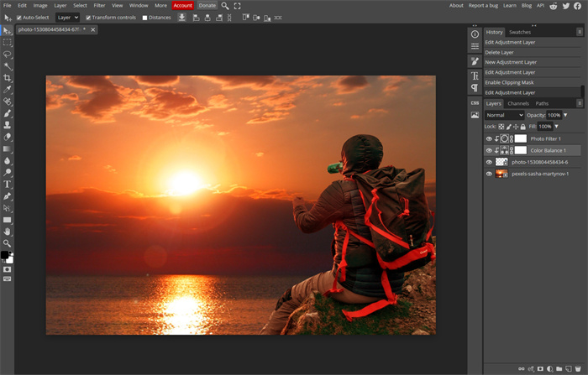
Task: Select the Type tool
Action: [8, 184]
